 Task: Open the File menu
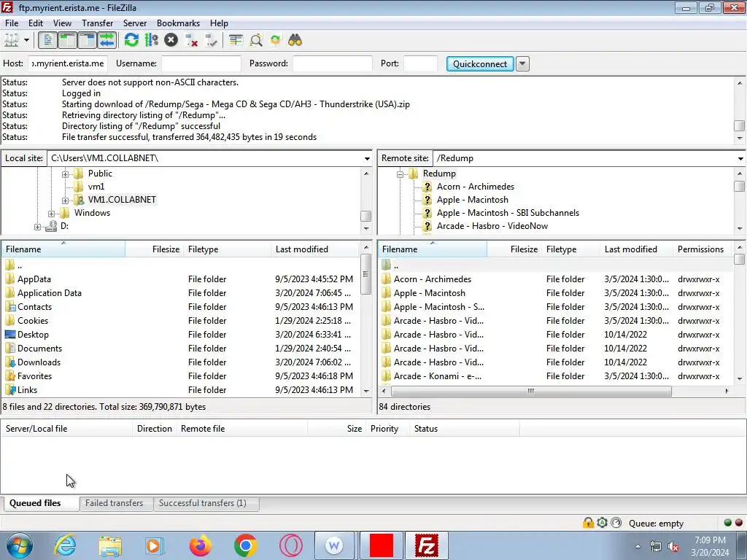click(x=12, y=23)
